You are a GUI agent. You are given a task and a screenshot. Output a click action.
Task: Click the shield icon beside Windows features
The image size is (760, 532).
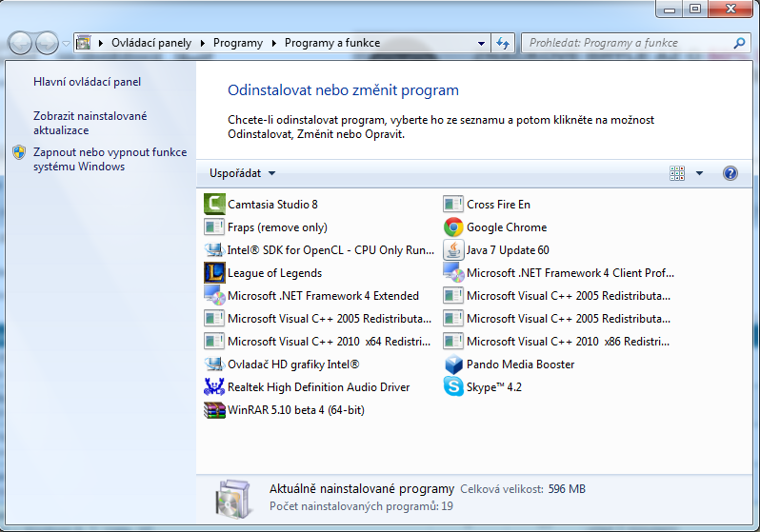pos(19,152)
